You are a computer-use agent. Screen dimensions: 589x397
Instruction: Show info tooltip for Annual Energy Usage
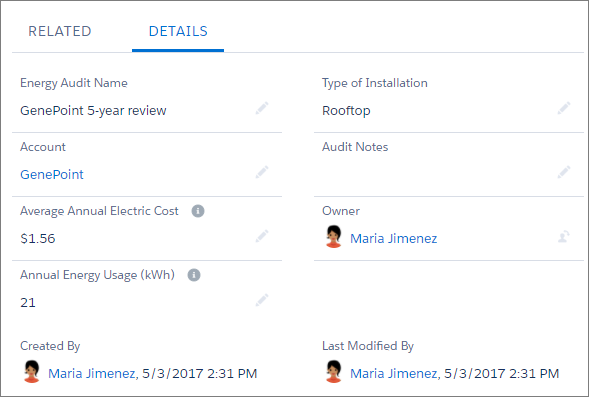point(194,275)
